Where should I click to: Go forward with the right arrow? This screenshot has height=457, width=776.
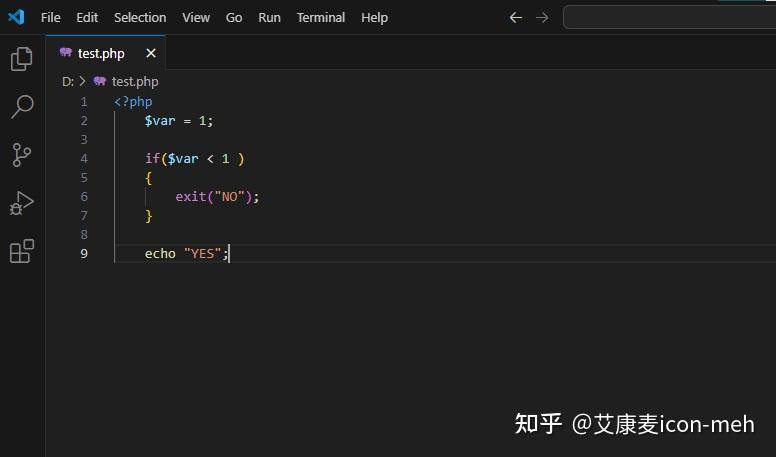point(542,18)
